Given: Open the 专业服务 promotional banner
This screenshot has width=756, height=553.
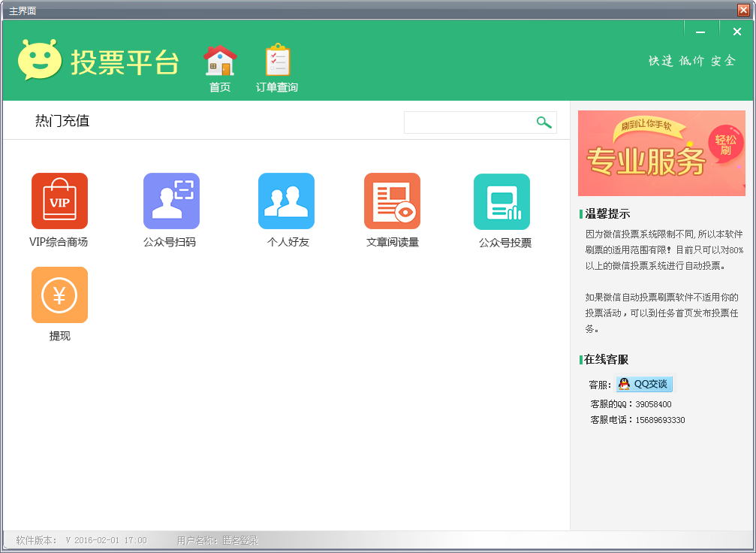Looking at the screenshot, I should pos(661,153).
